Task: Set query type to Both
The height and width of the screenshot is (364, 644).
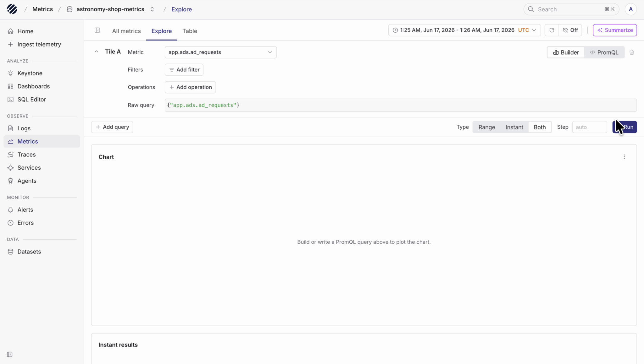Action: [x=540, y=127]
